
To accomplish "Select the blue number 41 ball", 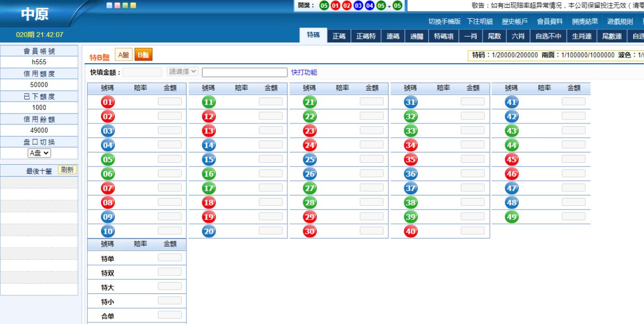I will [511, 102].
